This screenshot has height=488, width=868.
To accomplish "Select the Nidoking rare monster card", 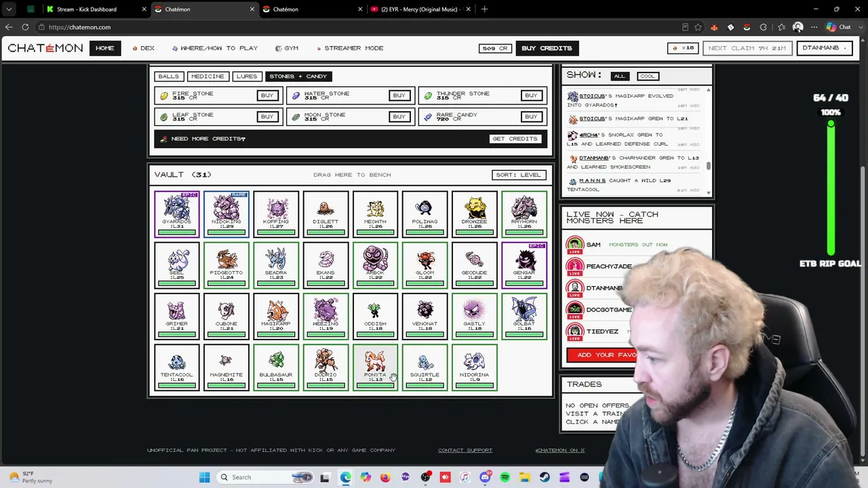I will pyautogui.click(x=226, y=214).
